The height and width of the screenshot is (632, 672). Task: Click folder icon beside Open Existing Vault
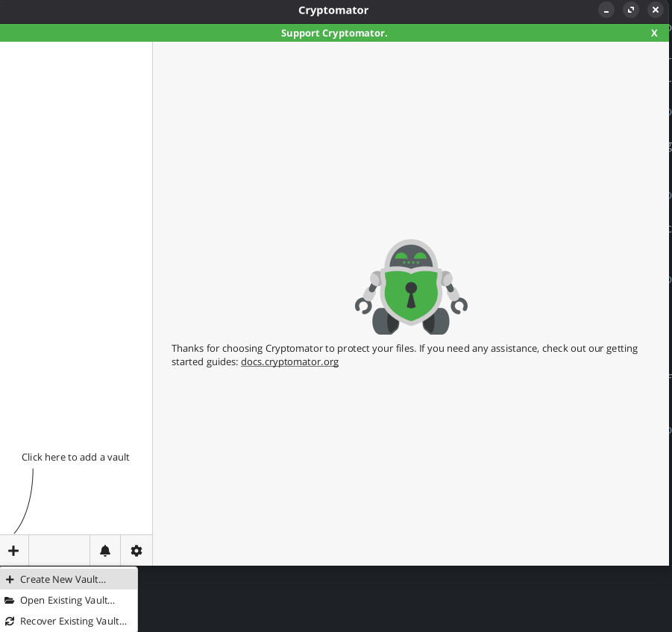tap(10, 600)
